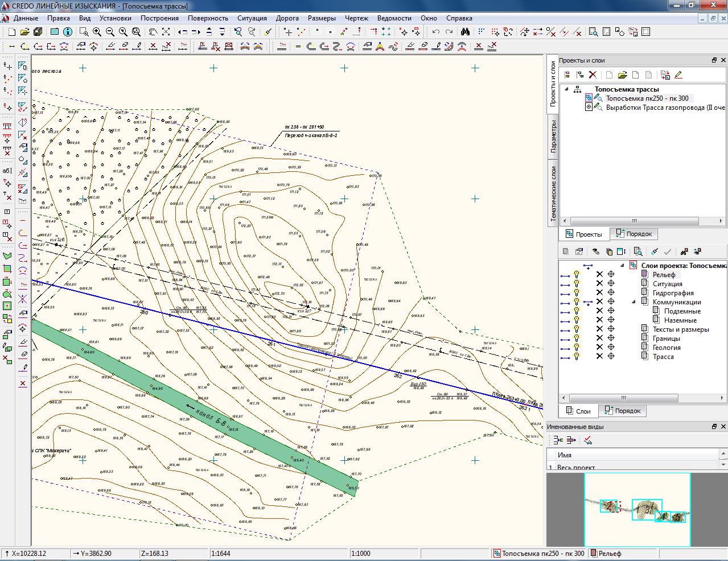Toggle visibility bulb for Коммуникации layer
Screen dimensions: 728x561
point(577,302)
